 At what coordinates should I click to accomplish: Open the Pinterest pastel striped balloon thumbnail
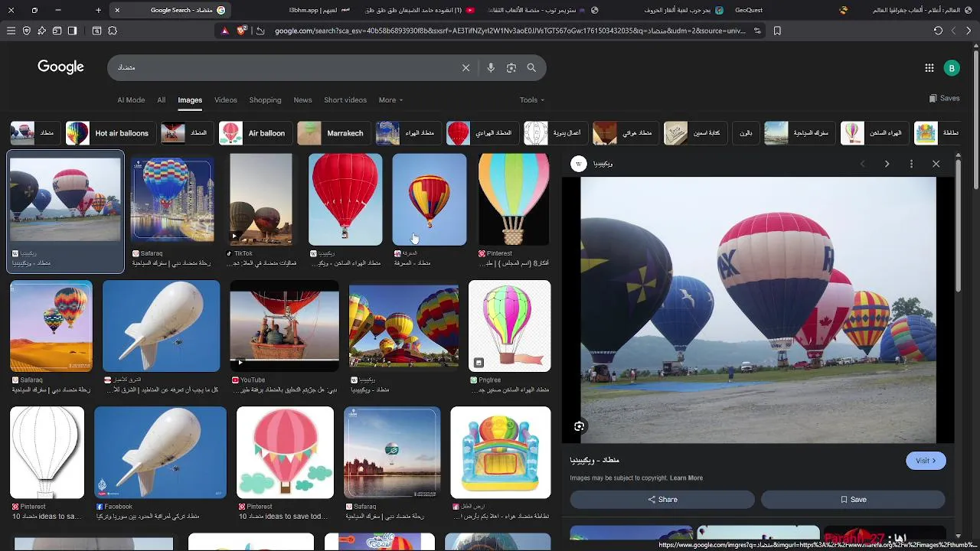514,200
